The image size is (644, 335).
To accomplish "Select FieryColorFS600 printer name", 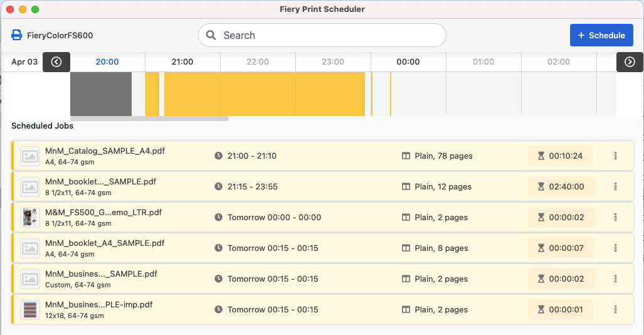I will click(x=60, y=35).
